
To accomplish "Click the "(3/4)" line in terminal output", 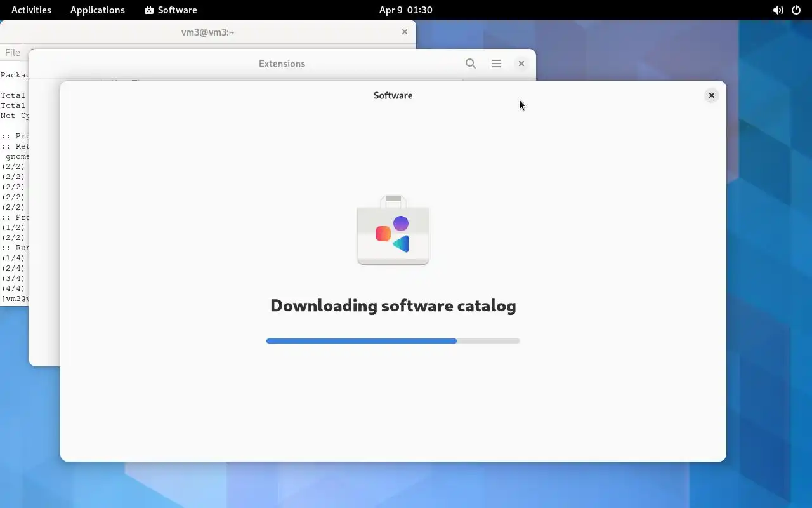I will [x=13, y=278].
